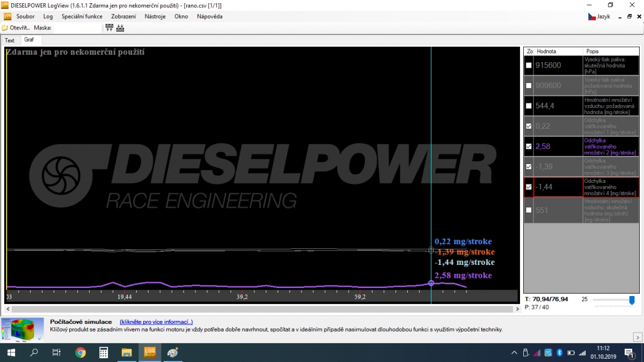644x362 pixels.
Task: Click the blue network monitor tray icon
Action: point(548,352)
